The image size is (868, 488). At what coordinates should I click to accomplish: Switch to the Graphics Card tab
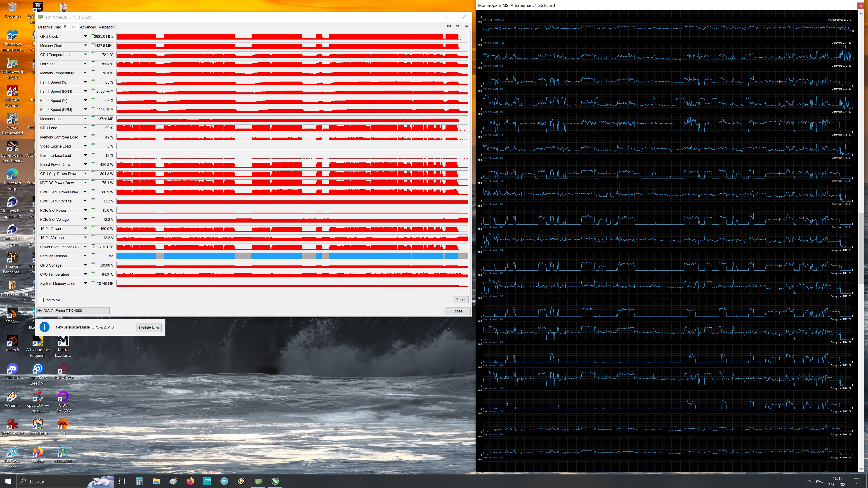[x=50, y=27]
